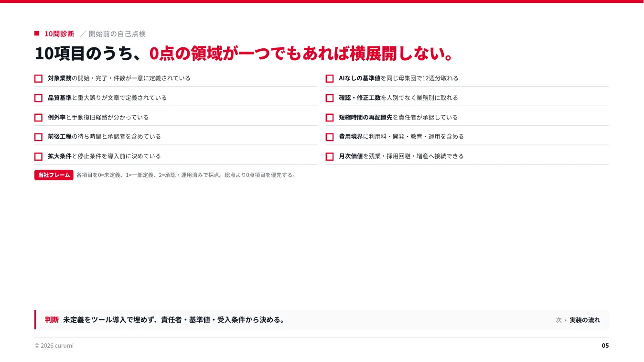The height and width of the screenshot is (362, 644).
Task: Click text AIなしの基準値を同じ母集団で12週分取れる
Action: coord(399,78)
